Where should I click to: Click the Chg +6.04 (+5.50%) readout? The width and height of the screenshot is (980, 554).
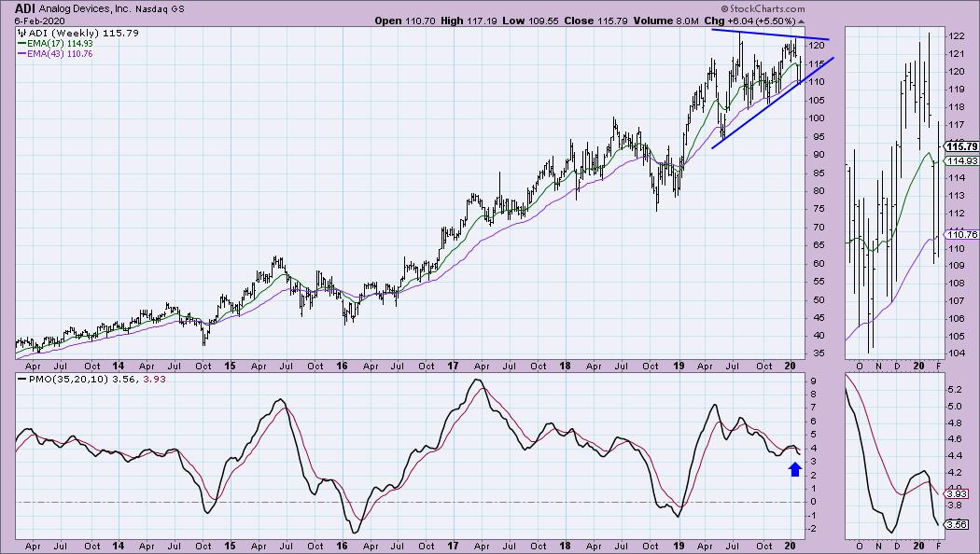point(750,21)
